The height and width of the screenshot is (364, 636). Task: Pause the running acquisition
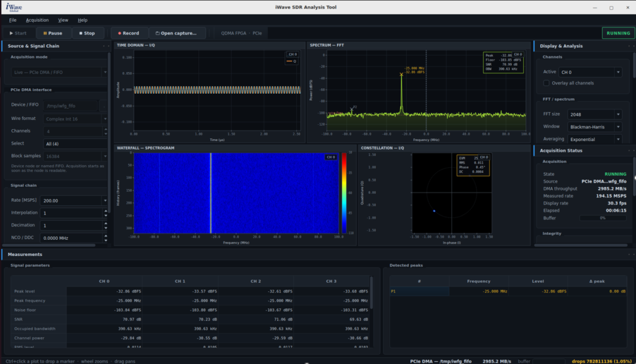click(53, 34)
